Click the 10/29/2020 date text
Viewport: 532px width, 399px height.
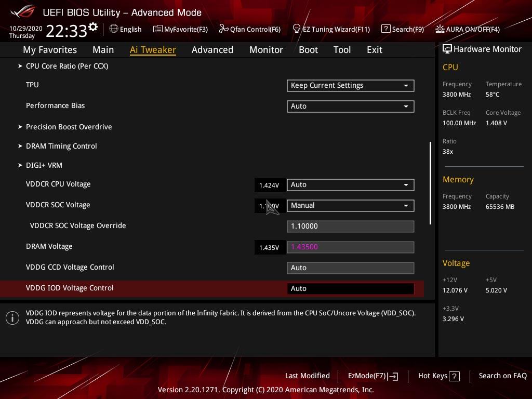point(26,28)
